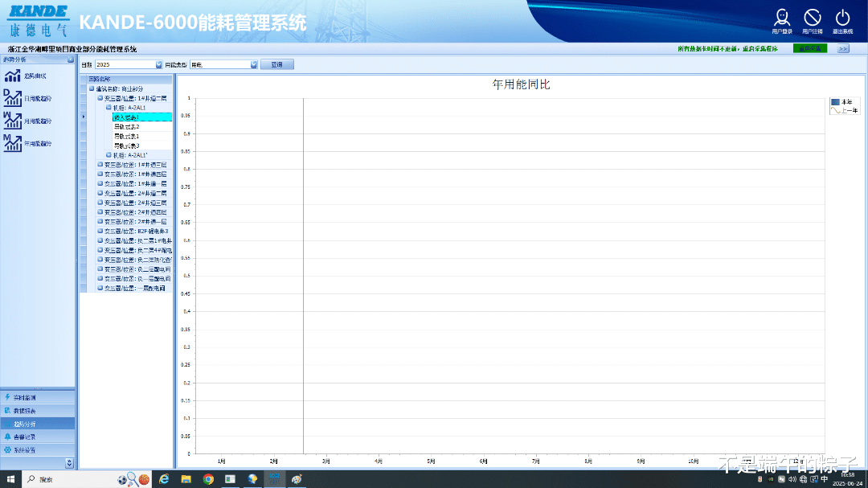Collapse the 1#井道二层 transformer node
868x488 pixels.
(100, 98)
